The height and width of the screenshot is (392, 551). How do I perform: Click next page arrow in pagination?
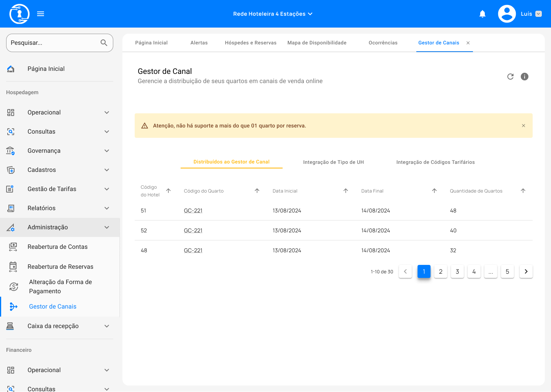tap(526, 271)
